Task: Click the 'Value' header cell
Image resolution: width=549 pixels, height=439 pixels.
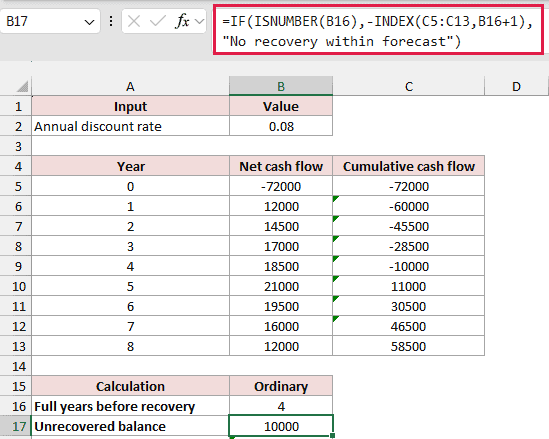Action: (281, 106)
